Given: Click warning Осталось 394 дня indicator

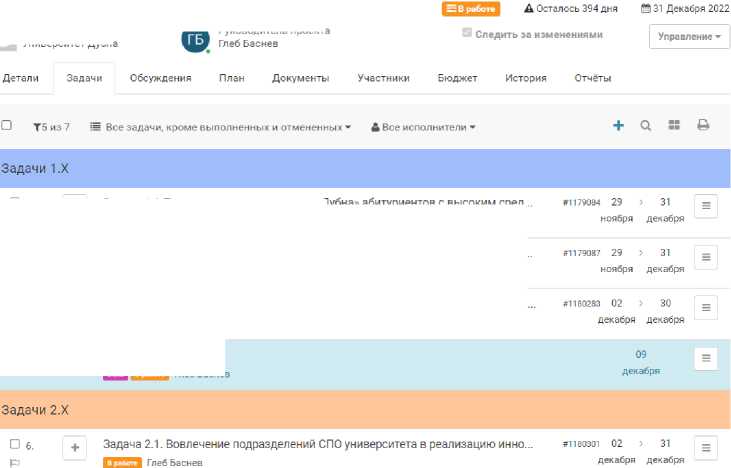Looking at the screenshot, I should click(571, 8).
